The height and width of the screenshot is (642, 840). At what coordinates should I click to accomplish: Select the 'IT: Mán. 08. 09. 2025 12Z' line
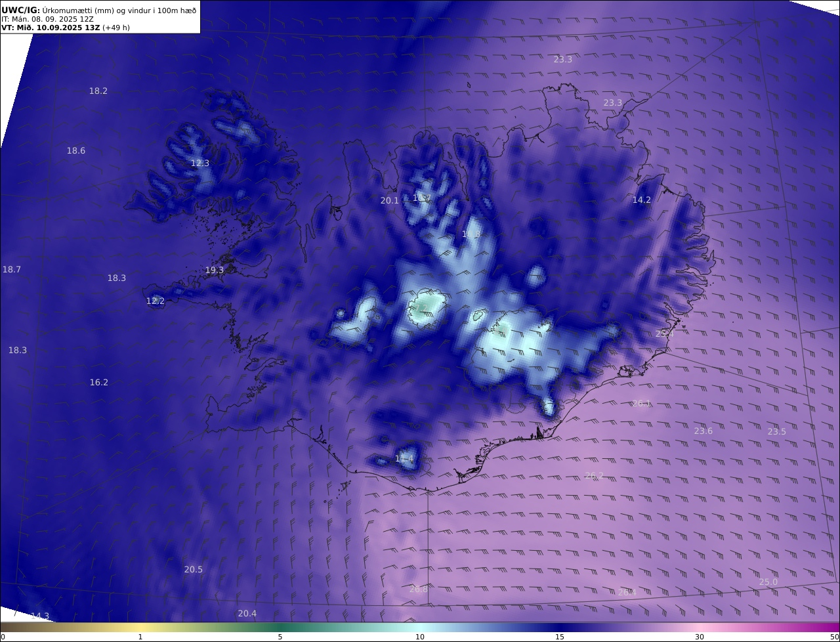coord(47,19)
